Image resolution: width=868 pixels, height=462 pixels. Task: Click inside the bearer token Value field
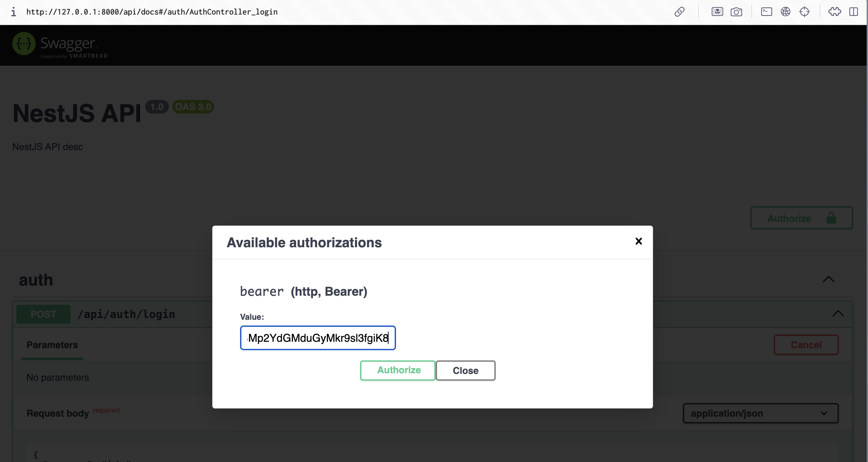[x=317, y=338]
